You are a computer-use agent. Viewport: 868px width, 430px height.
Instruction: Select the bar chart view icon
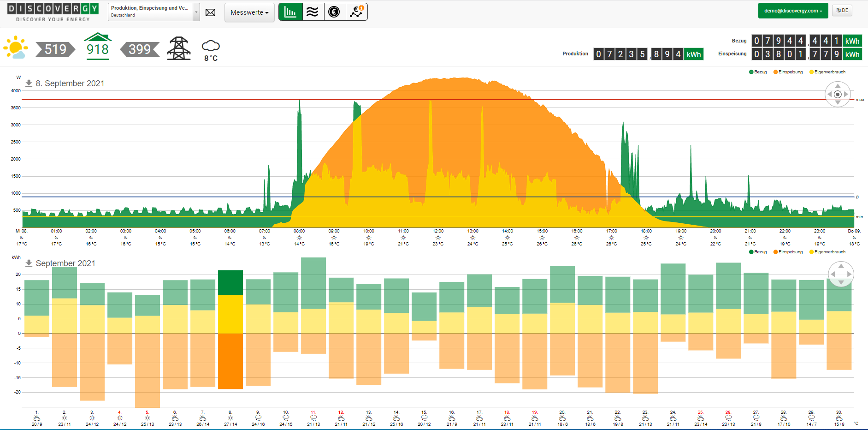[x=290, y=12]
